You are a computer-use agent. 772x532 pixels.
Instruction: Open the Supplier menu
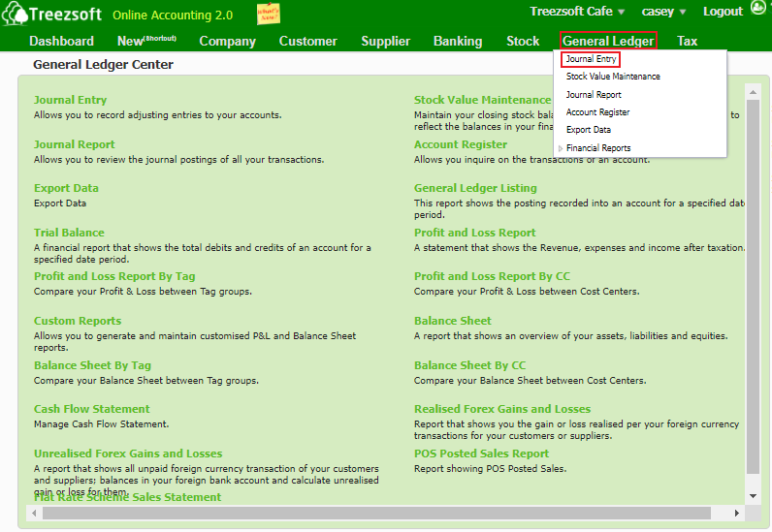385,41
